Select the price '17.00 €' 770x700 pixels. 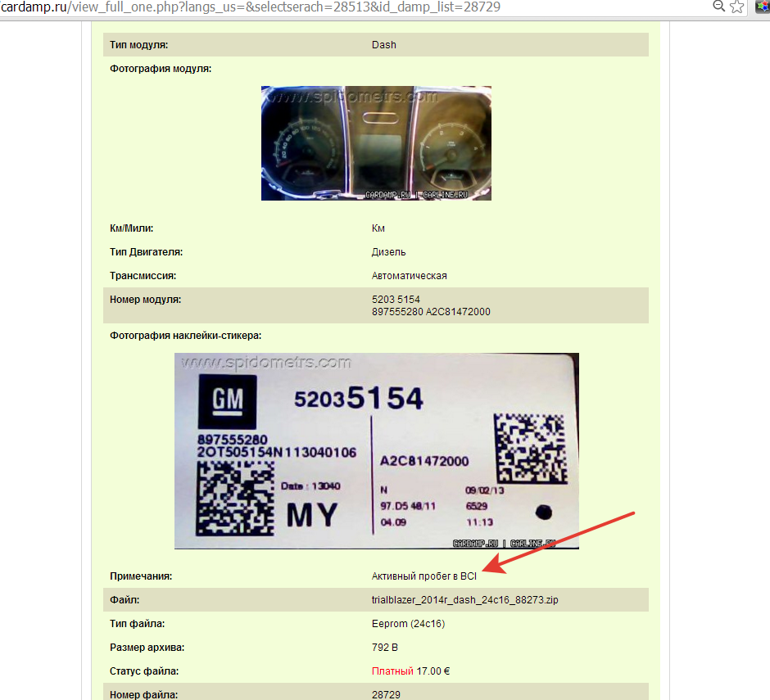(433, 671)
